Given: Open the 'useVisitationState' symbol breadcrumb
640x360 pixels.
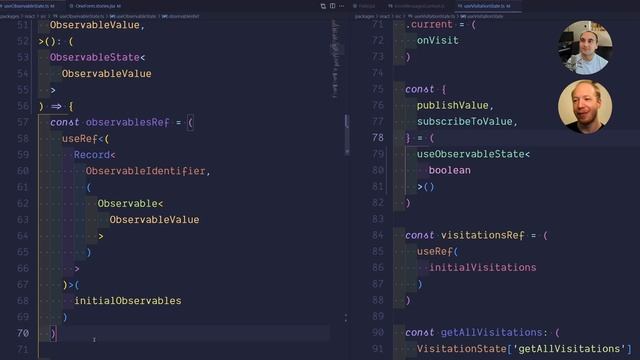Looking at the screenshot, I should [482, 16].
